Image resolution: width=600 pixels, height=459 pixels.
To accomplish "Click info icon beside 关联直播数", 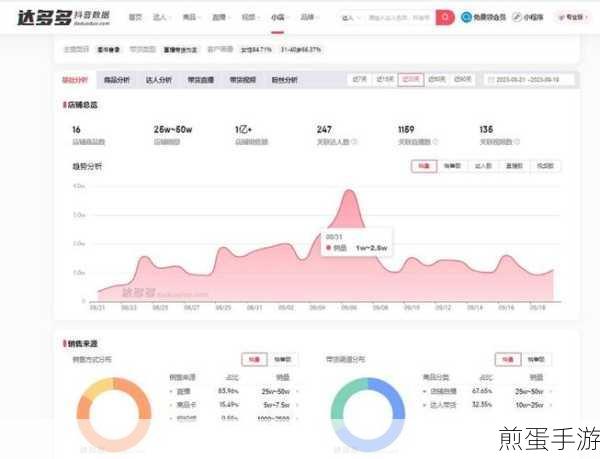I will 435,142.
